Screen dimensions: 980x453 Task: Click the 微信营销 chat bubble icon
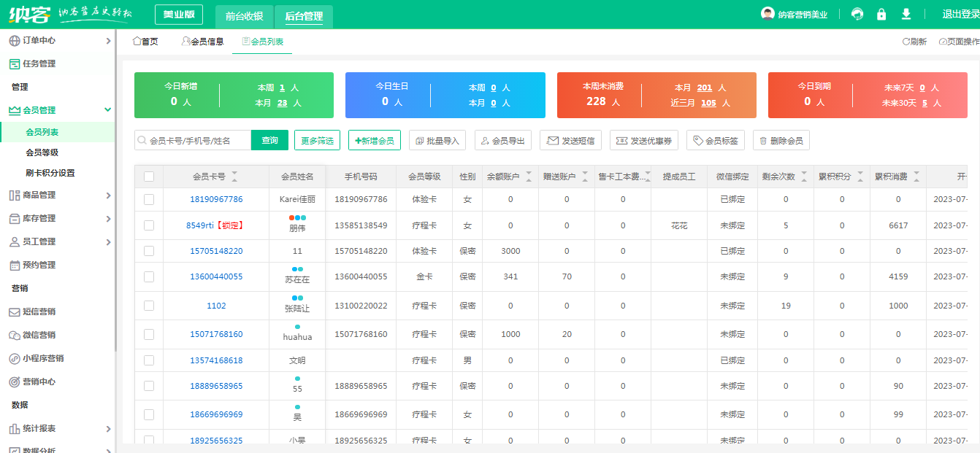15,335
